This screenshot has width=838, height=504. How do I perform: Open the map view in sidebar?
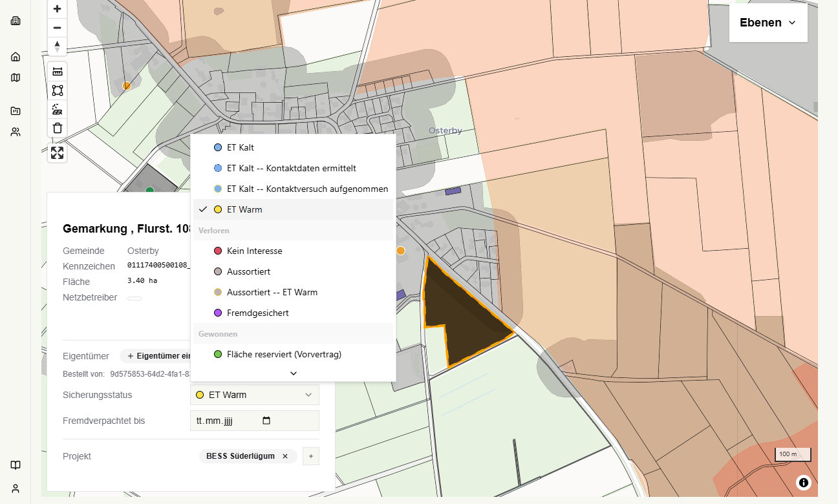(x=16, y=78)
